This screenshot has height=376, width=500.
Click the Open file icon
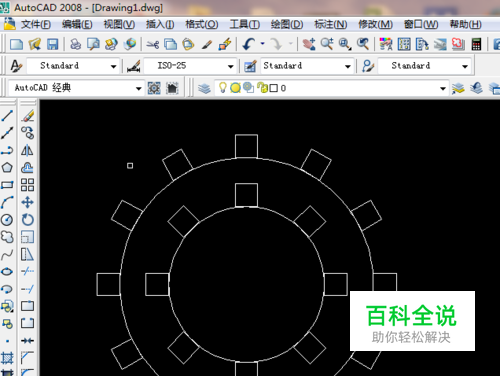[35, 44]
